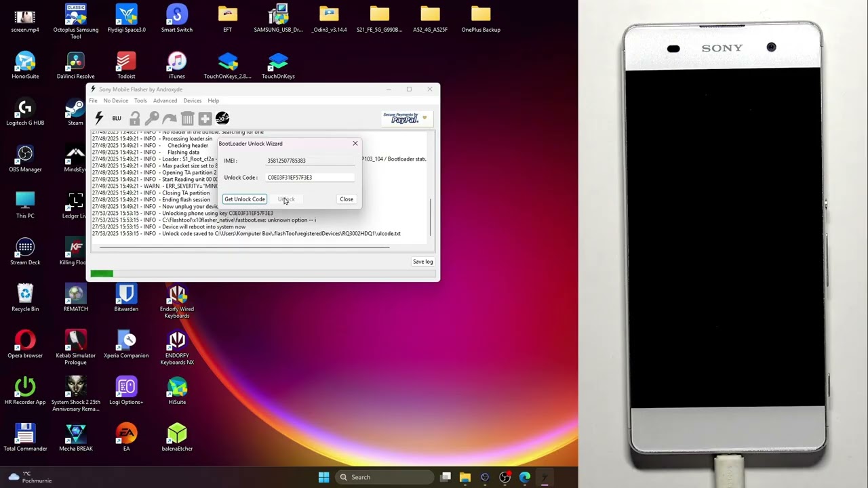The image size is (868, 488).
Task: Click the taskbar Search box
Action: click(385, 477)
